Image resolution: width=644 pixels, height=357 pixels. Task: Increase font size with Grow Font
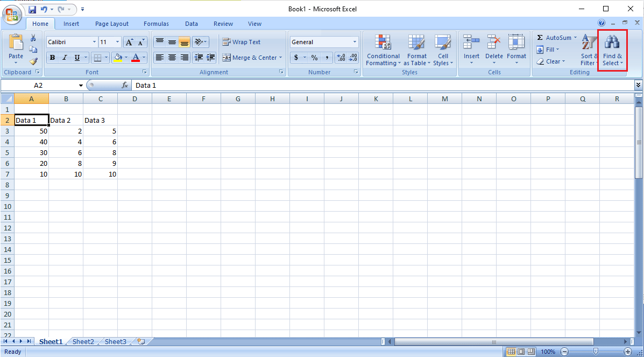click(129, 42)
